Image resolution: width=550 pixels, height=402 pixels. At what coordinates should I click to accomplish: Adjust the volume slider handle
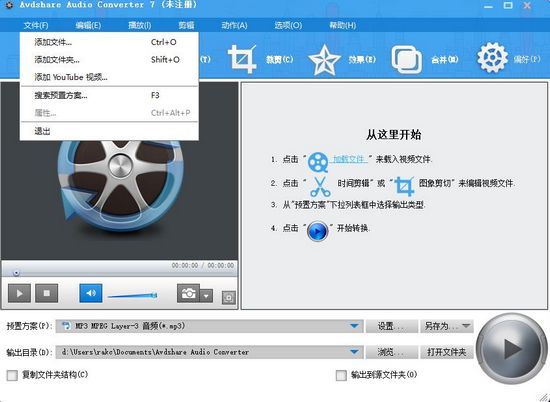pyautogui.click(x=154, y=295)
